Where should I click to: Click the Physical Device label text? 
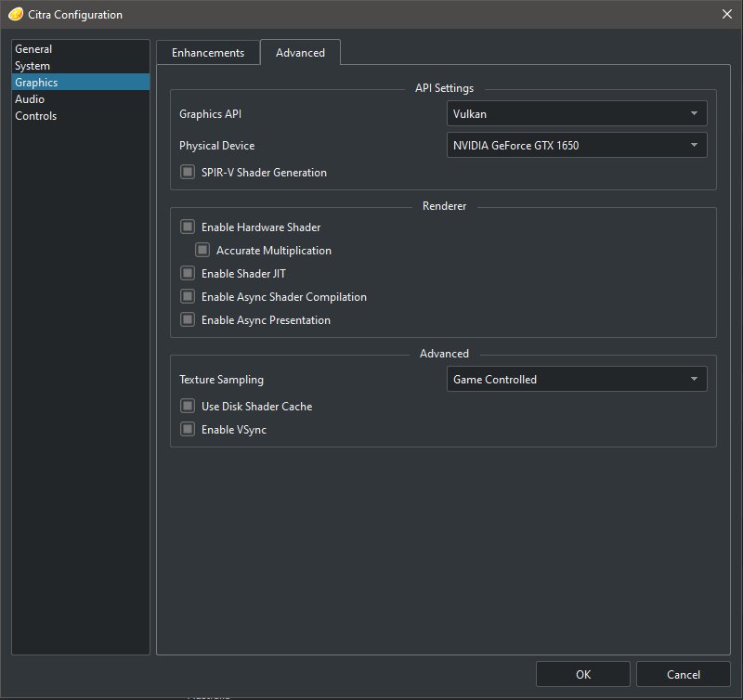tap(216, 146)
